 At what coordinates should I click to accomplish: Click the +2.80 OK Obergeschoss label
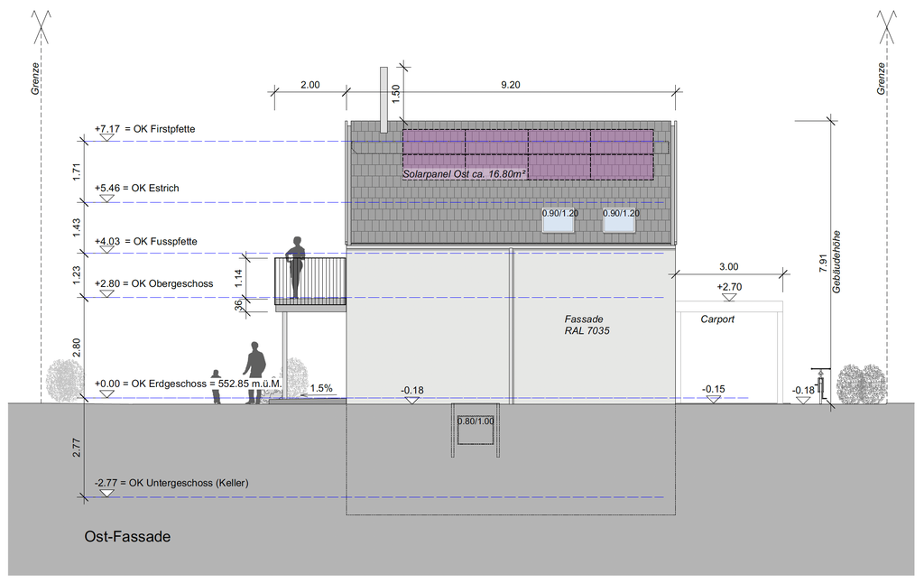pyautogui.click(x=153, y=283)
